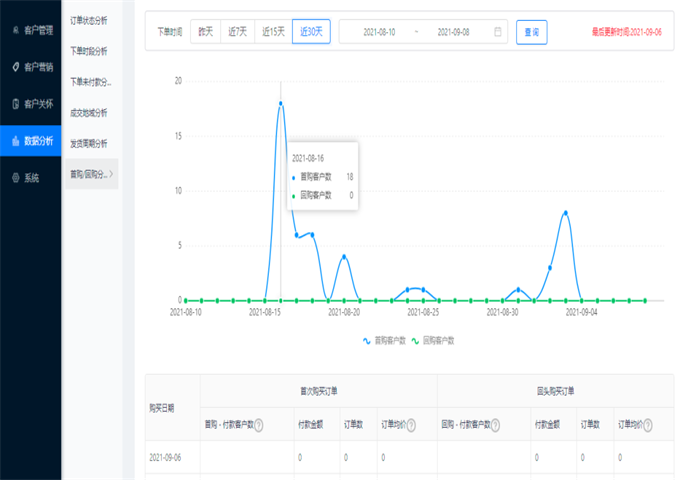This screenshot has height=480, width=680.
Task: Click the 客户管理 user icon in sidebar
Action: pos(15,30)
